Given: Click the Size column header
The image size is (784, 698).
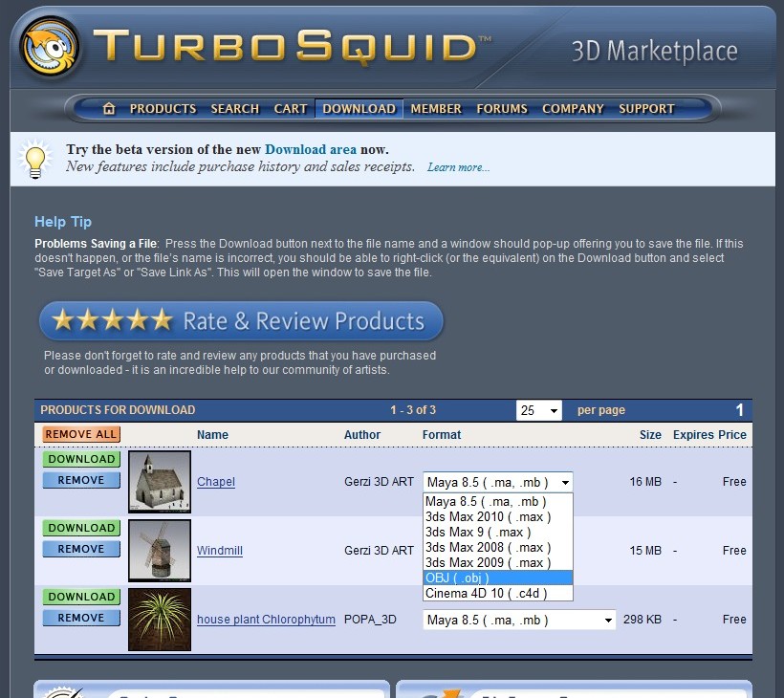Looking at the screenshot, I should point(650,435).
